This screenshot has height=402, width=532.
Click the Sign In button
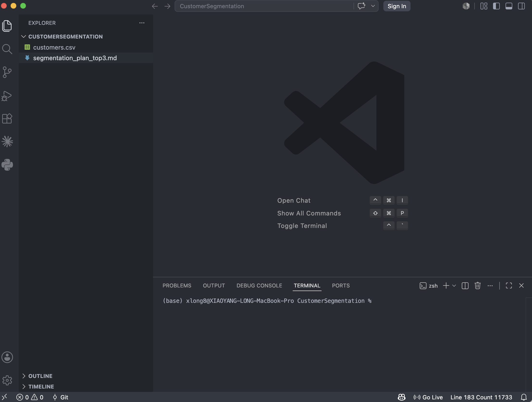tap(397, 6)
